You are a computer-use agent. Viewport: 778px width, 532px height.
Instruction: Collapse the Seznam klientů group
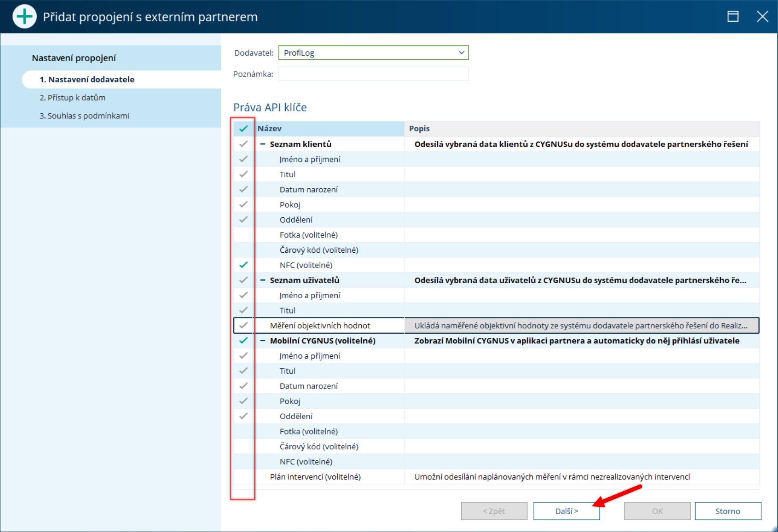pyautogui.click(x=263, y=144)
